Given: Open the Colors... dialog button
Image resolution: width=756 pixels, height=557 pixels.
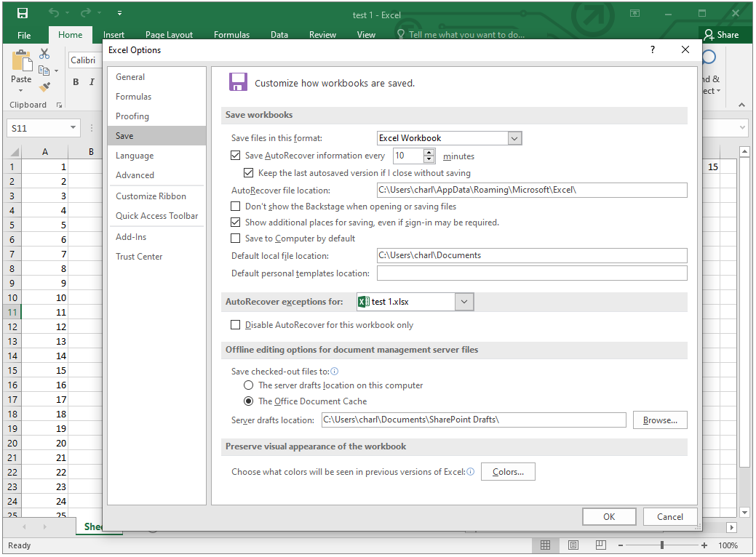Looking at the screenshot, I should pyautogui.click(x=508, y=472).
